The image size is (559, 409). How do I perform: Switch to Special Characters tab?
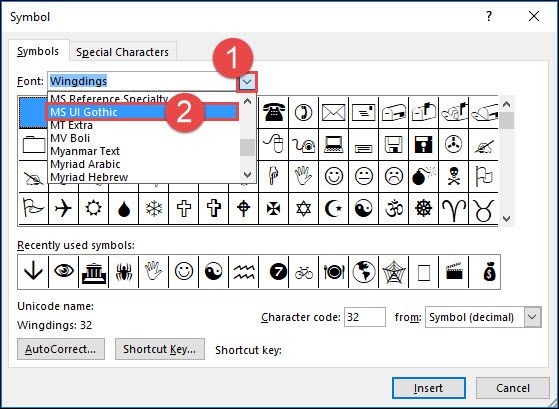point(122,52)
